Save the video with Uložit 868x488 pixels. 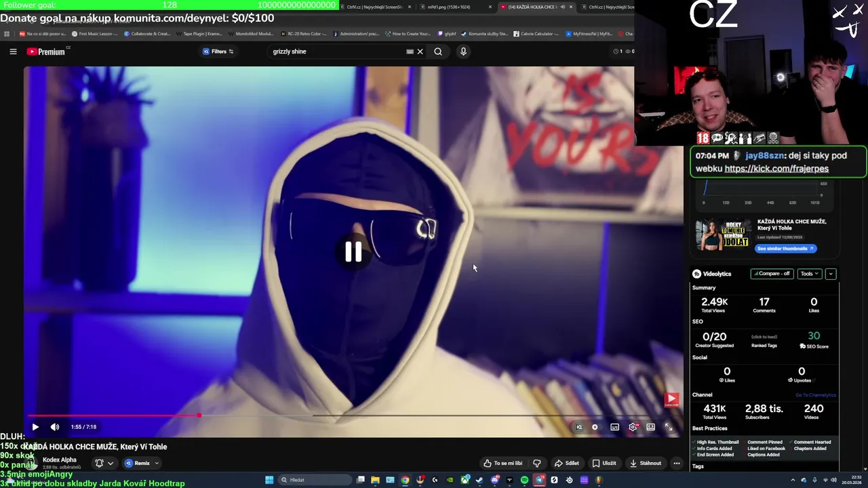pos(604,464)
